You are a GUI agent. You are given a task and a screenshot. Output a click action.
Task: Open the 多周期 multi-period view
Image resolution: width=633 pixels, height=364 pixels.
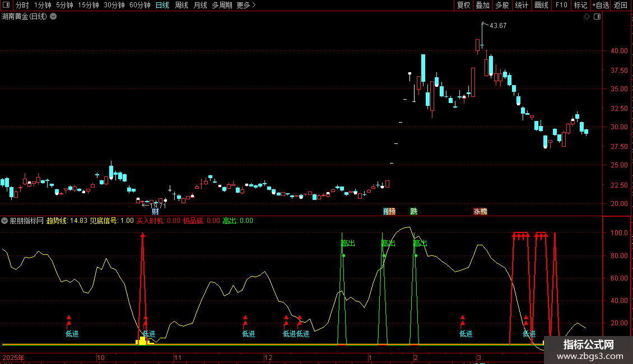(x=222, y=5)
